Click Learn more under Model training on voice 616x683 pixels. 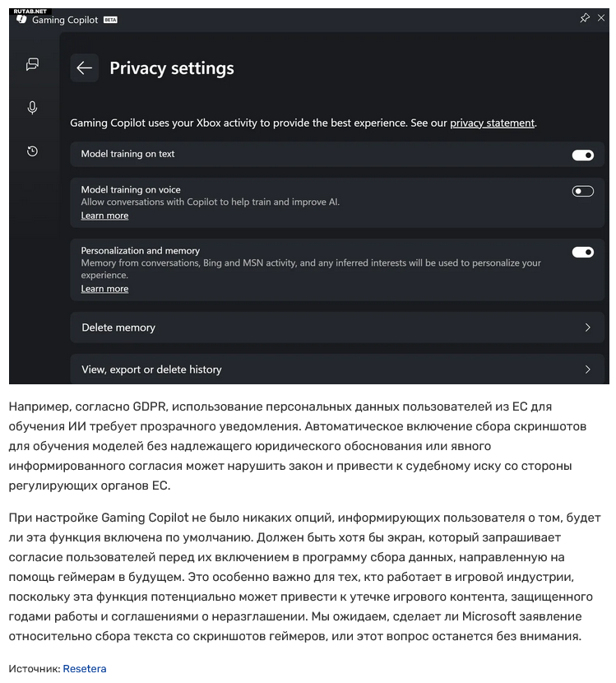coord(104,216)
